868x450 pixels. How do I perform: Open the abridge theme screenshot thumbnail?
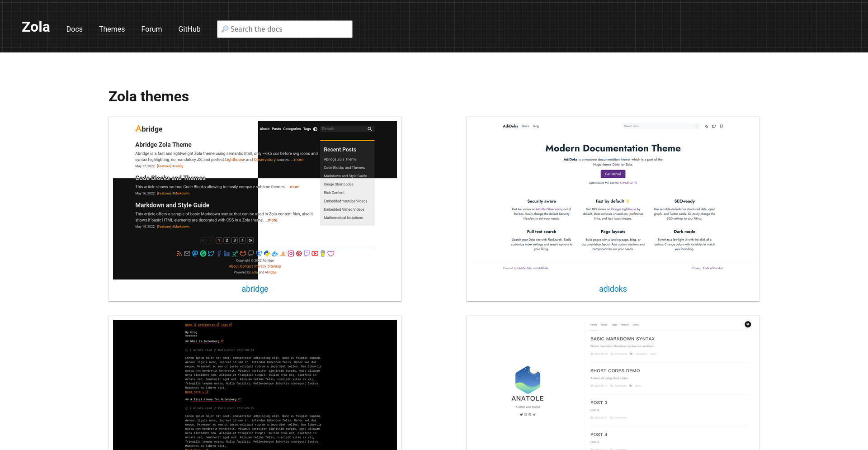255,200
